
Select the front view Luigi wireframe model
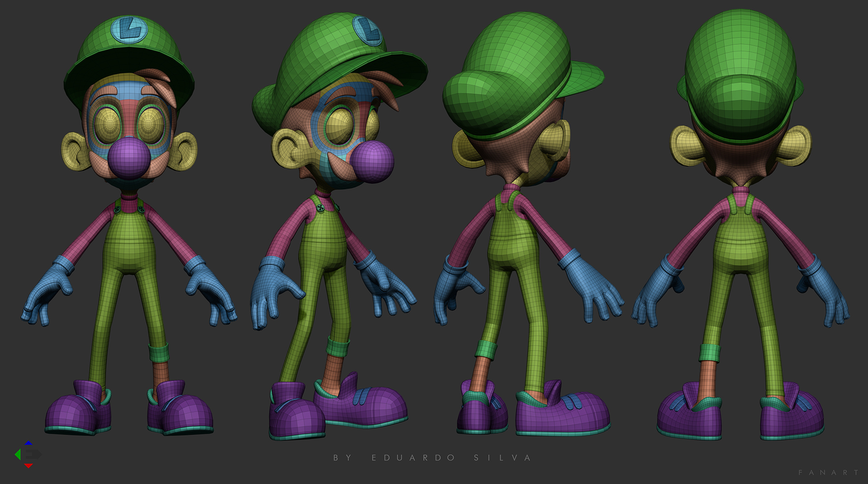129,225
